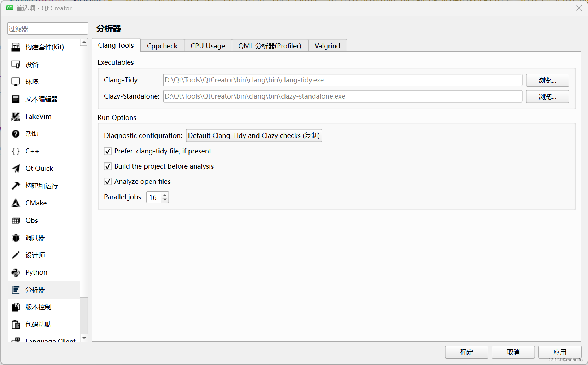Screen dimensions: 588x365
Task: Select the 设计师 pencil icon
Action: point(16,255)
